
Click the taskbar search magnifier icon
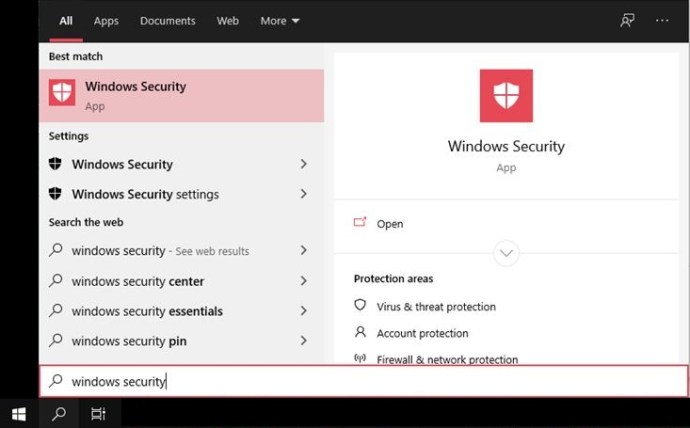[x=59, y=413]
